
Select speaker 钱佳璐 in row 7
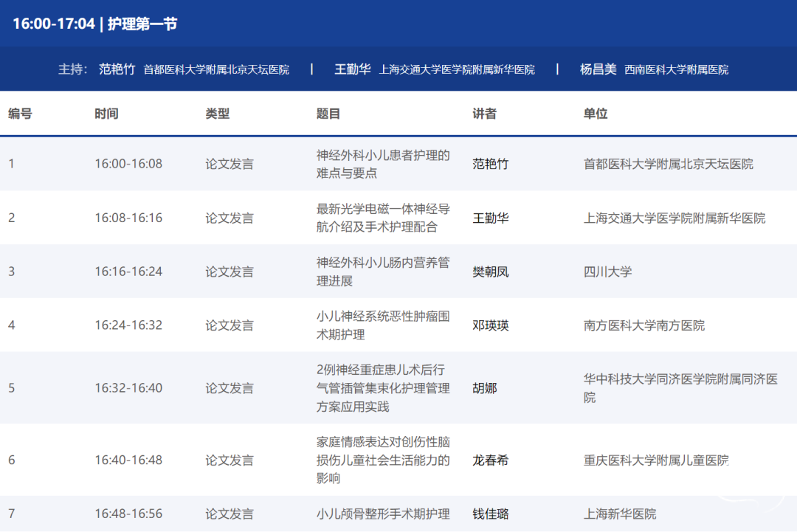491,514
